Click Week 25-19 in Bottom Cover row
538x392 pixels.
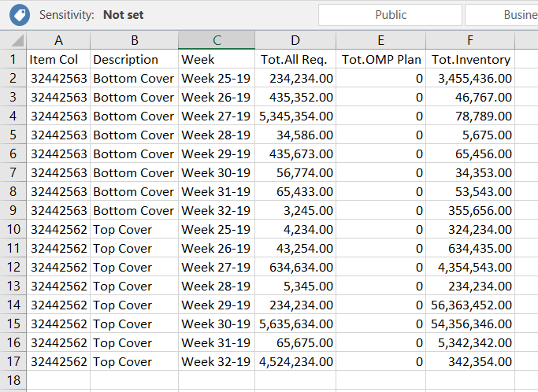click(x=217, y=78)
